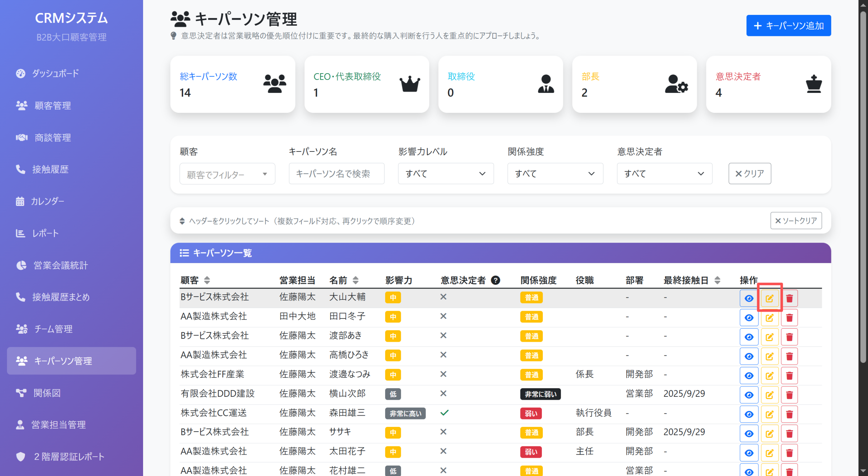The width and height of the screenshot is (868, 476).
Task: Open the 影響力レベル dropdown
Action: point(446,173)
